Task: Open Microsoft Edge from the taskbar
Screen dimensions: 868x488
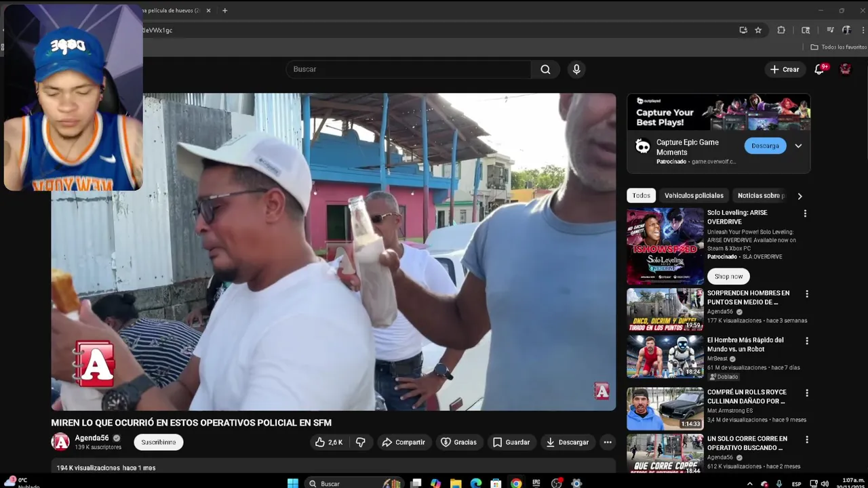Action: 476,483
